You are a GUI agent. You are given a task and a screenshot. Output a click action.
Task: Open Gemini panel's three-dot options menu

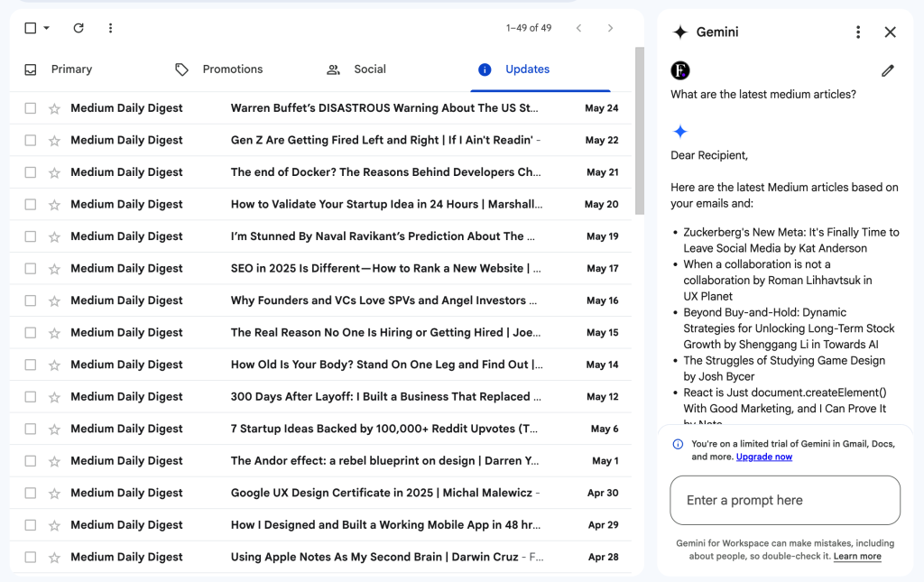coord(858,32)
